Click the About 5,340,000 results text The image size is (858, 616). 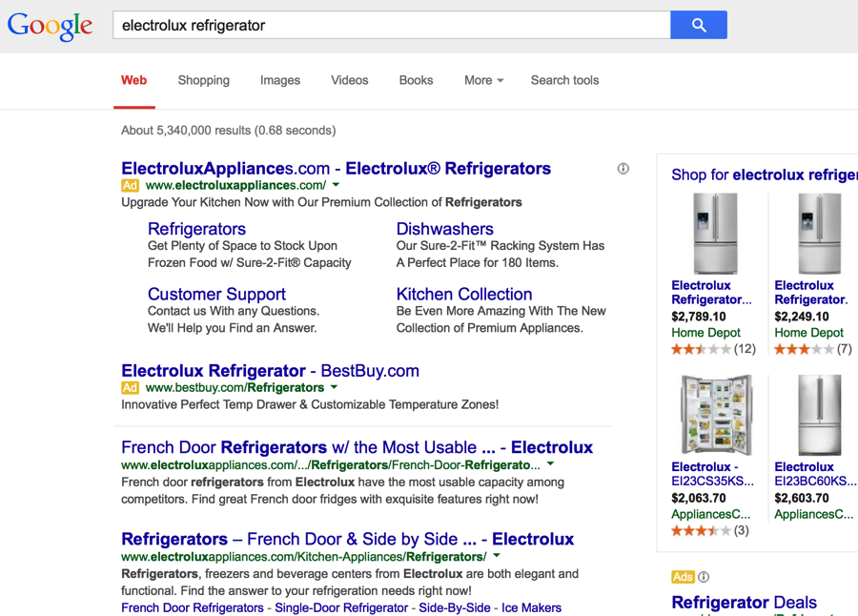229,131
